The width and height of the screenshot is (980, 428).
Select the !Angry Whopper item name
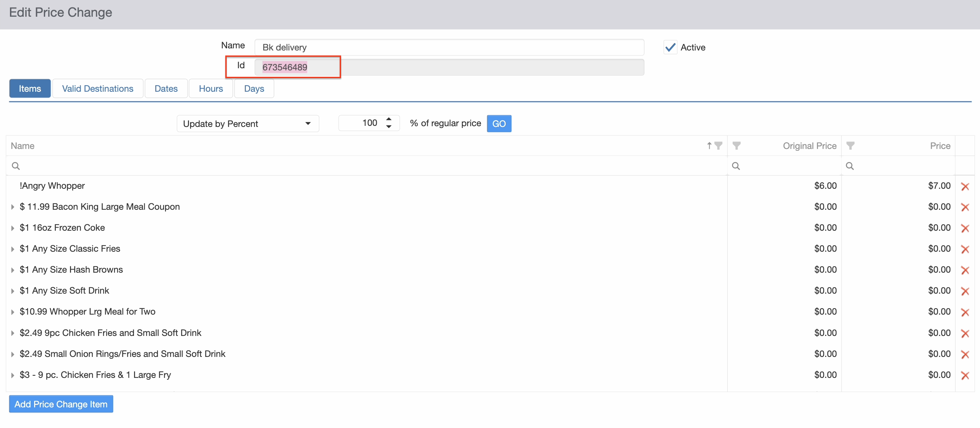click(52, 186)
